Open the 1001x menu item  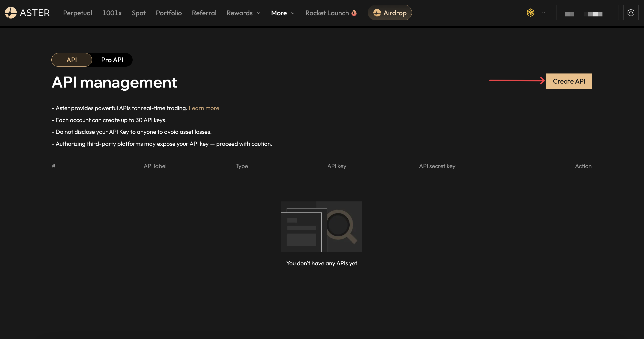pyautogui.click(x=112, y=13)
